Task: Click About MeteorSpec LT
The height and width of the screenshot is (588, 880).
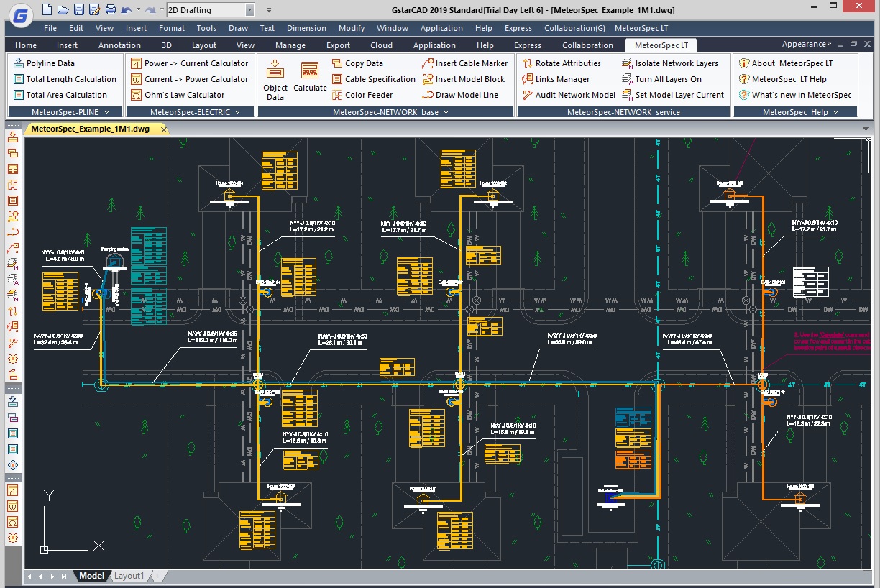Action: click(x=792, y=63)
